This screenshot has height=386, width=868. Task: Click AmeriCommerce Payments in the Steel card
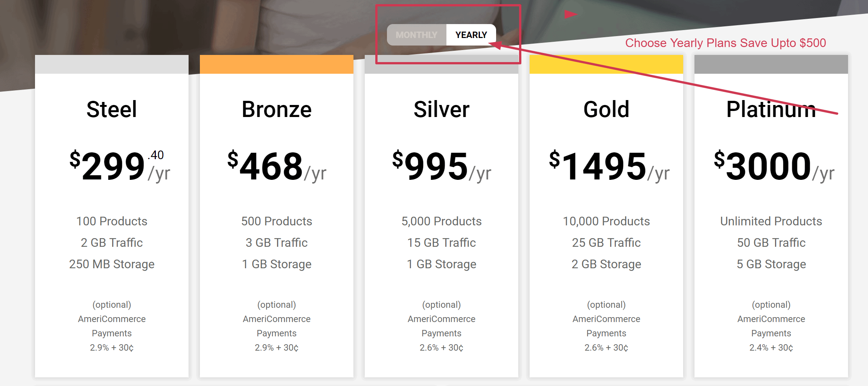coord(112,326)
